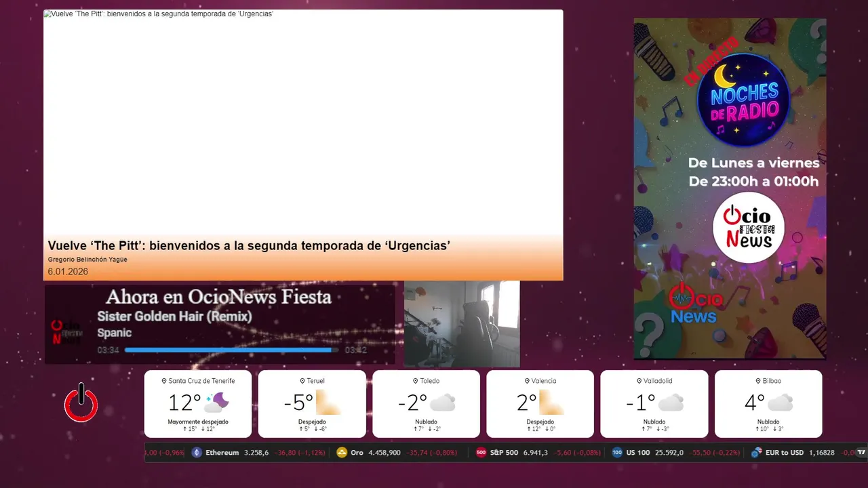Image resolution: width=868 pixels, height=488 pixels.
Task: Click the Santa Cruz de Tenerife temperature 12°
Action: (x=184, y=403)
